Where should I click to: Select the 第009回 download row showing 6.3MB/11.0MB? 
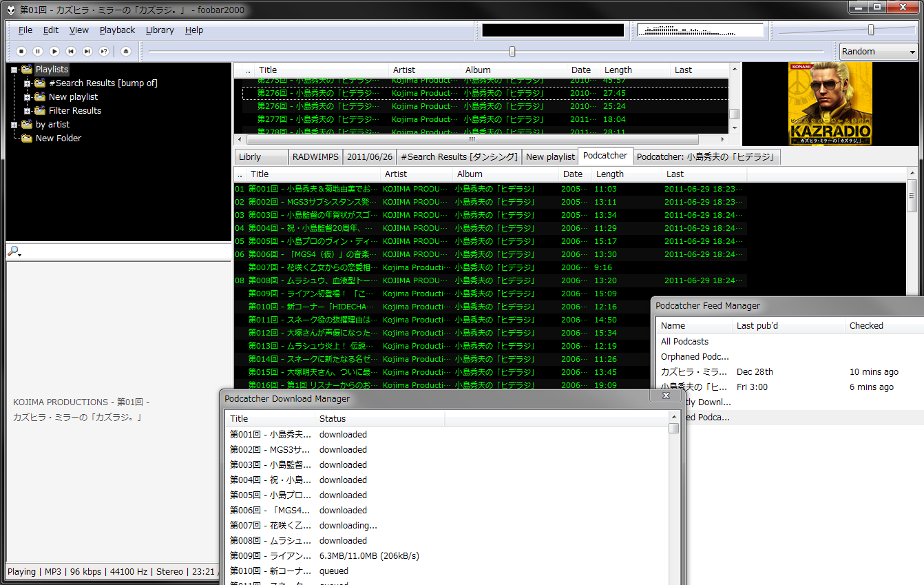coord(445,556)
